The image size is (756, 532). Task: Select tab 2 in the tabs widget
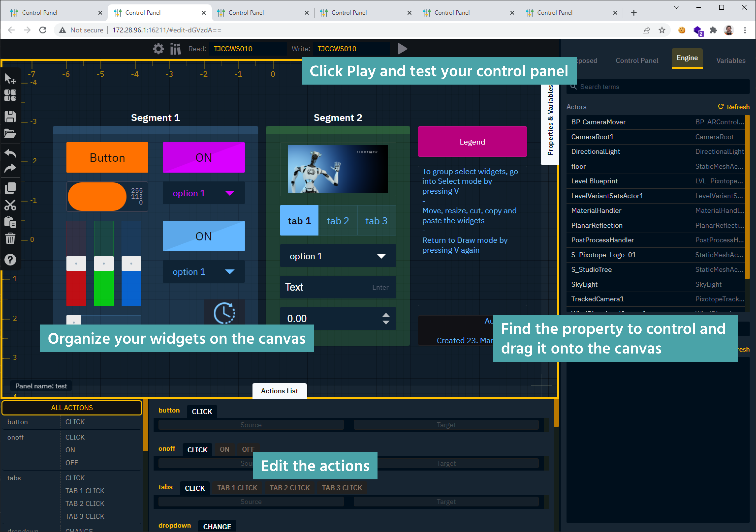pos(338,221)
